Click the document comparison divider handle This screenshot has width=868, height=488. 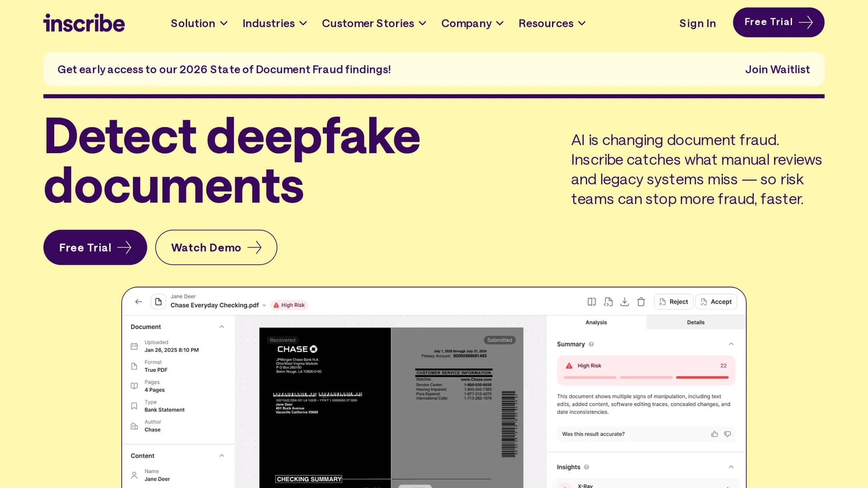point(415,486)
